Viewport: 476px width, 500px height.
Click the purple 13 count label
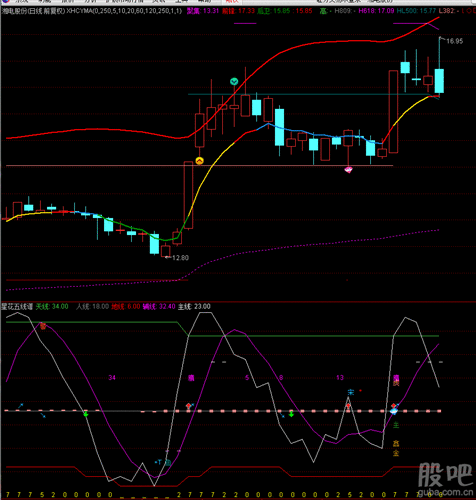[x=340, y=378]
